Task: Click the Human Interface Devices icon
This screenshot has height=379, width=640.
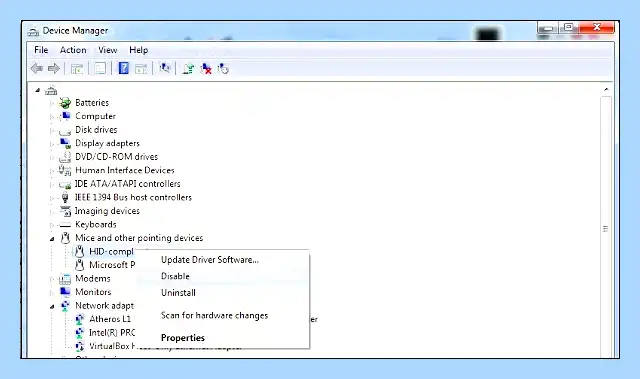Action: point(65,170)
